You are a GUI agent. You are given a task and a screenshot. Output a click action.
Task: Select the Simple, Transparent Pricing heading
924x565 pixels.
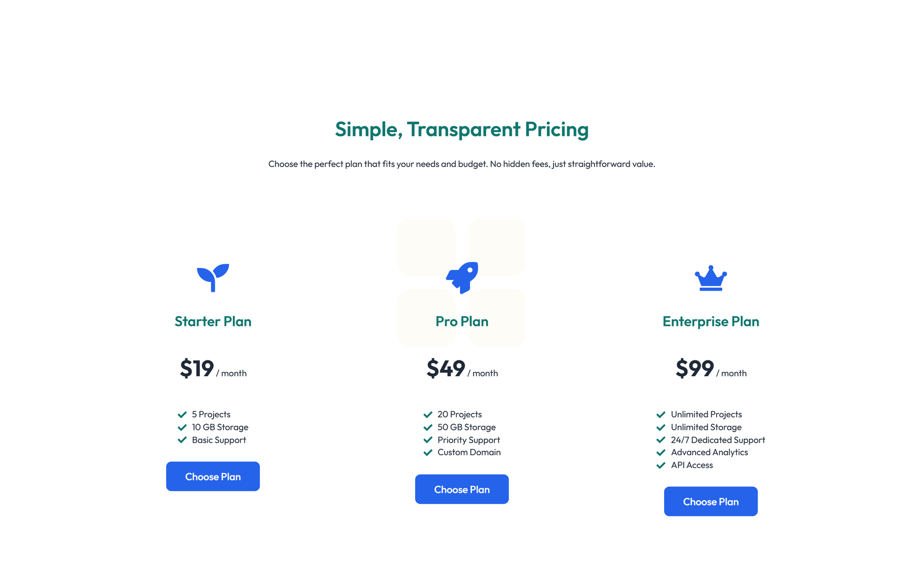[461, 129]
